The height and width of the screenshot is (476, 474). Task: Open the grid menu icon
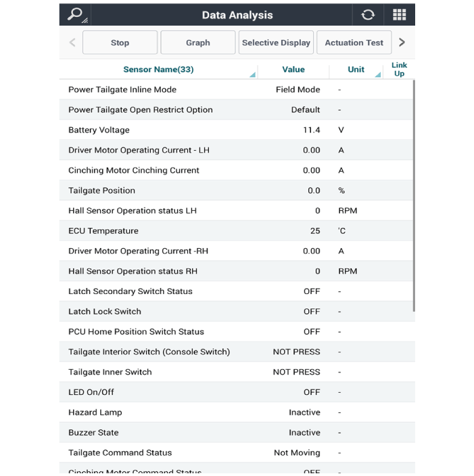(x=399, y=15)
